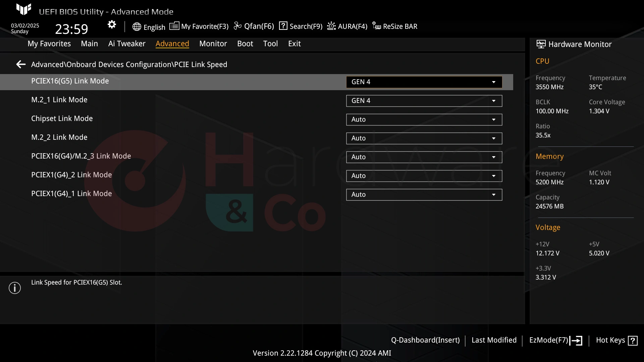Select the Monitor tab

[213, 44]
